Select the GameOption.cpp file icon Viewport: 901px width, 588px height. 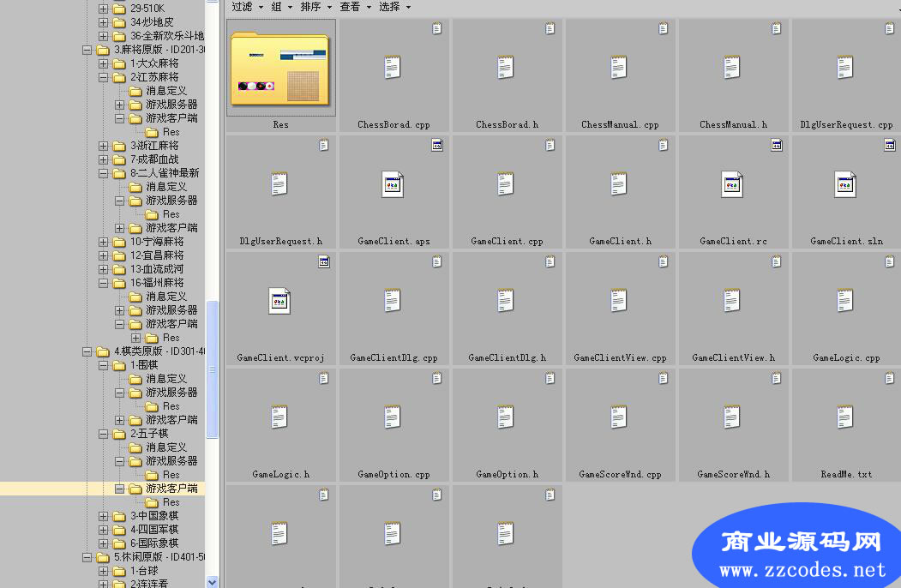tap(392, 417)
